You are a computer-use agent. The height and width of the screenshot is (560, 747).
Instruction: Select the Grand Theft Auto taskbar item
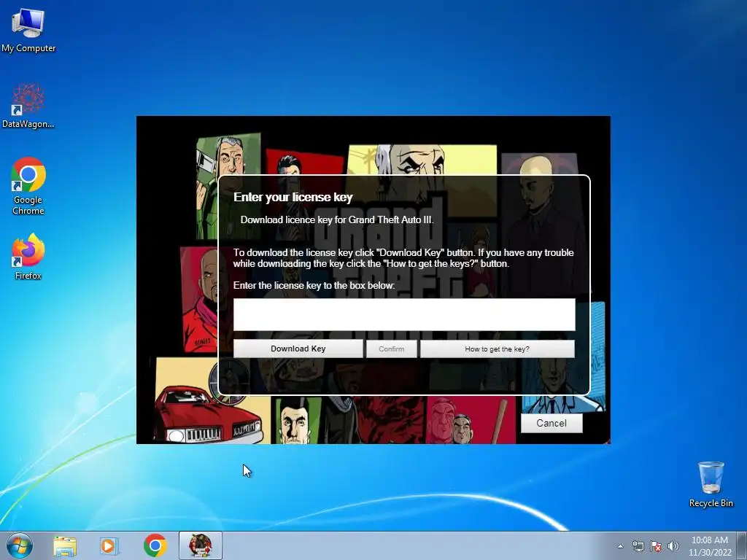201,545
